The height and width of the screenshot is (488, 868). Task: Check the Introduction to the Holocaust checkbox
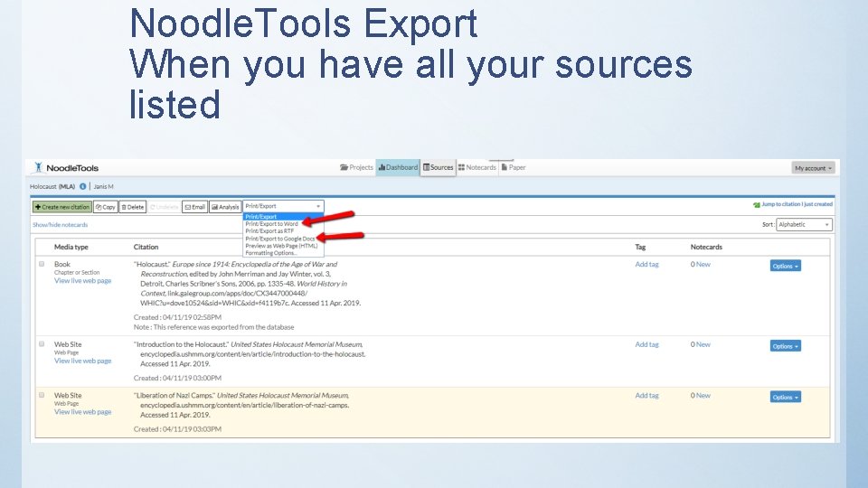coord(42,344)
